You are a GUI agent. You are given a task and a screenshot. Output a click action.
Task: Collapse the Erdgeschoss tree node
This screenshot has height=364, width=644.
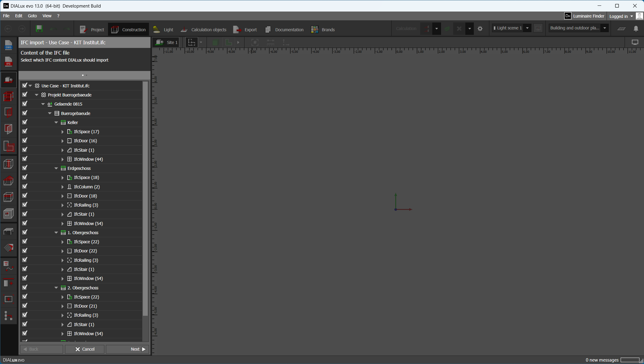click(x=56, y=168)
